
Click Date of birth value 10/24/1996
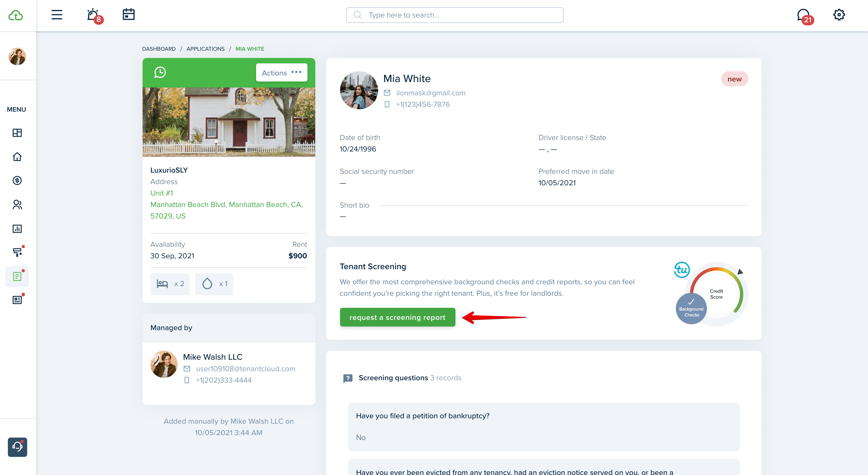coord(358,149)
